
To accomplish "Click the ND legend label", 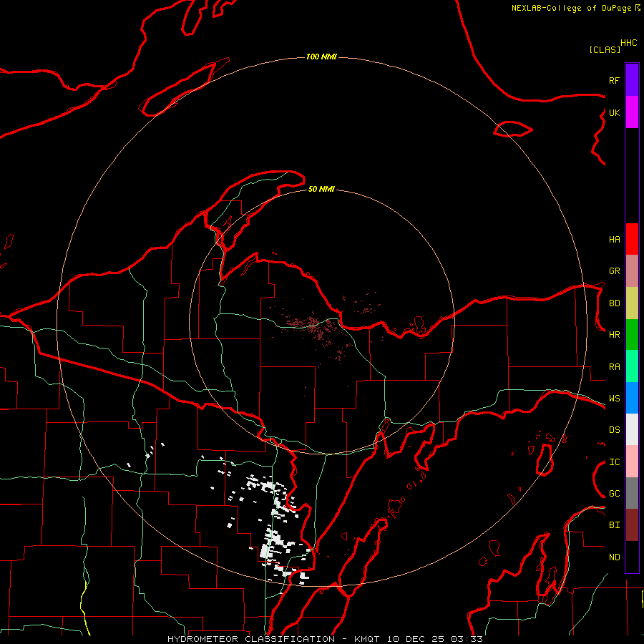I will coord(614,557).
